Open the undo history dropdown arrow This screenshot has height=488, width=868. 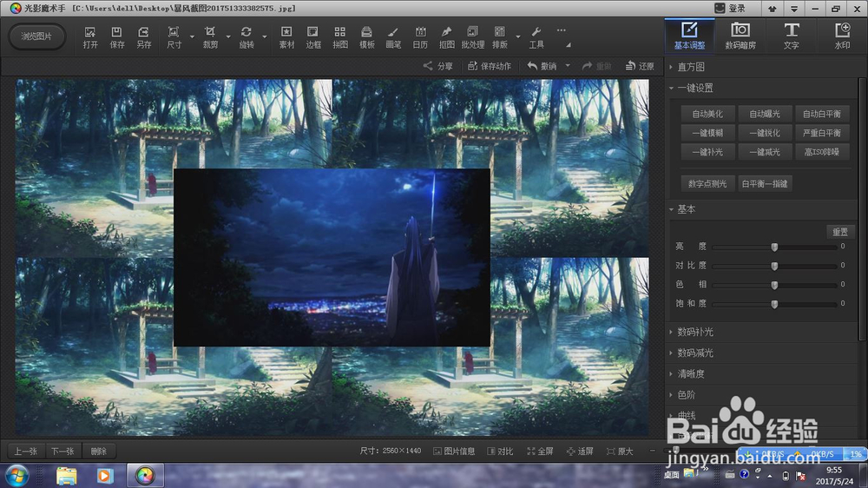click(568, 66)
